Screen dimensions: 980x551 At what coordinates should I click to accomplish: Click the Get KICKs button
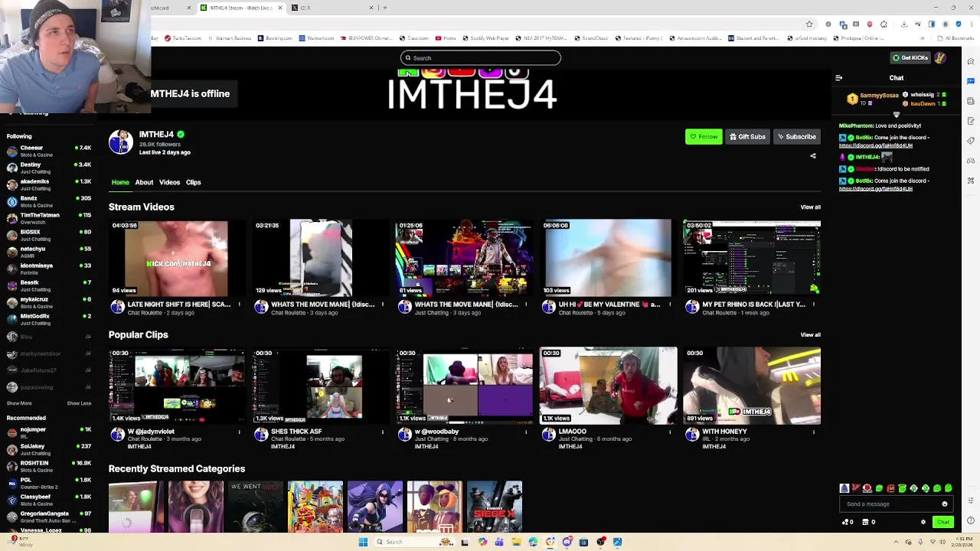910,58
